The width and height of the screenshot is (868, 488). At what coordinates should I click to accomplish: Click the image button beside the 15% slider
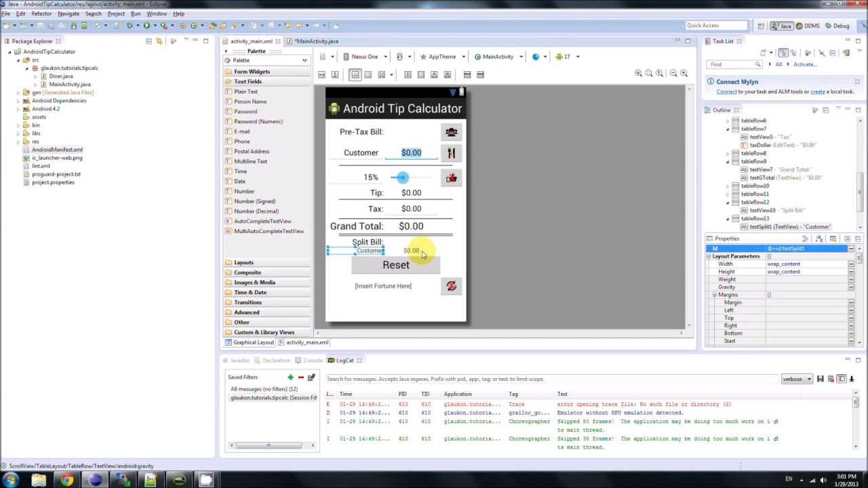point(451,178)
